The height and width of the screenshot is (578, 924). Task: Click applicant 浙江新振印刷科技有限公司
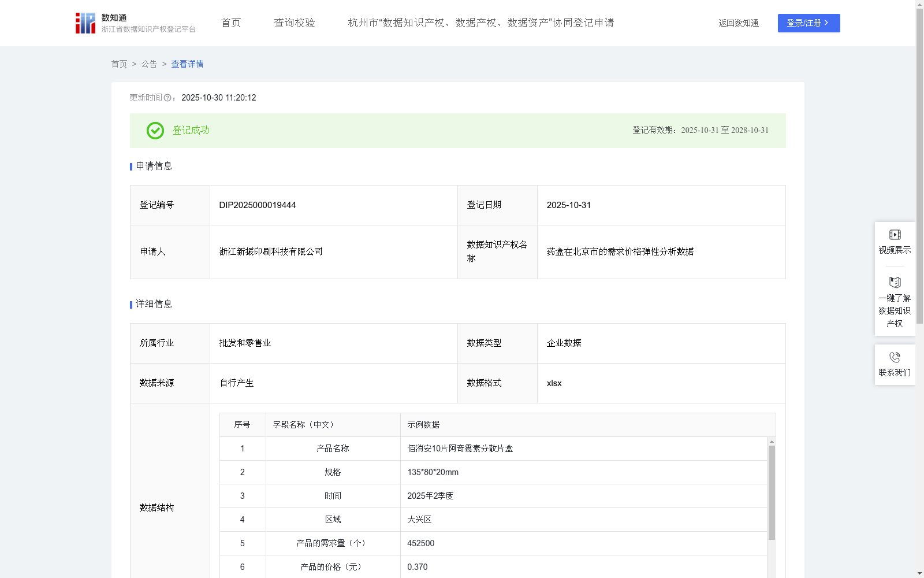[271, 252]
